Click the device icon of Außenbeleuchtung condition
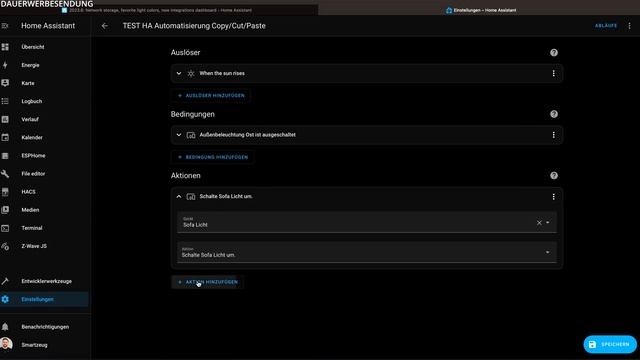Viewport: 640px width, 360px height. (x=191, y=135)
